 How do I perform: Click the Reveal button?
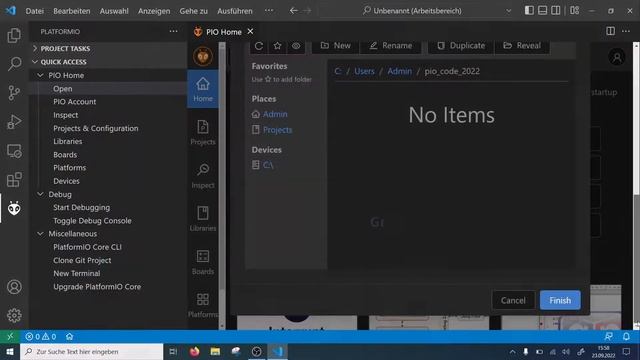(522, 46)
